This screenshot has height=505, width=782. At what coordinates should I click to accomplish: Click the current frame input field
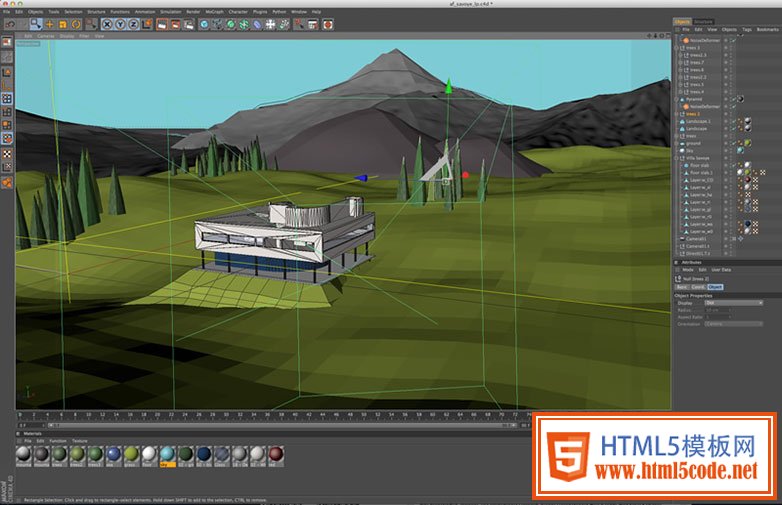[31, 425]
